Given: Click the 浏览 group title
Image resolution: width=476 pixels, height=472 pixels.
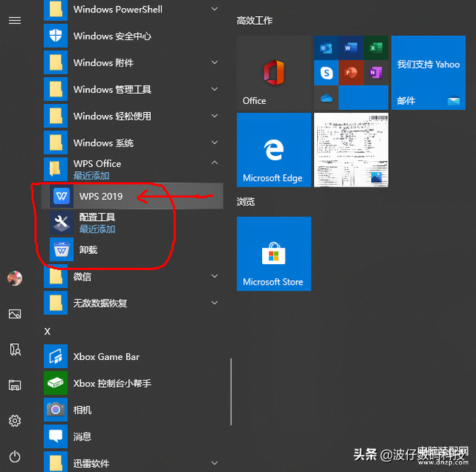Looking at the screenshot, I should point(245,201).
